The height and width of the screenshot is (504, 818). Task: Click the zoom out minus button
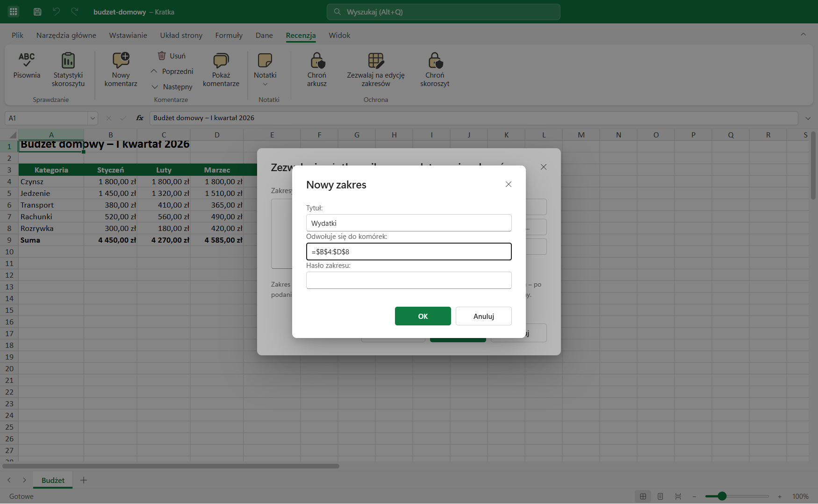[695, 496]
